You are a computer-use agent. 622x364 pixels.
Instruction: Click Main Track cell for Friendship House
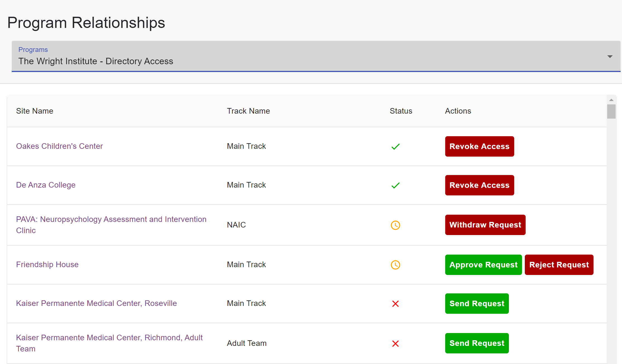coord(246,264)
